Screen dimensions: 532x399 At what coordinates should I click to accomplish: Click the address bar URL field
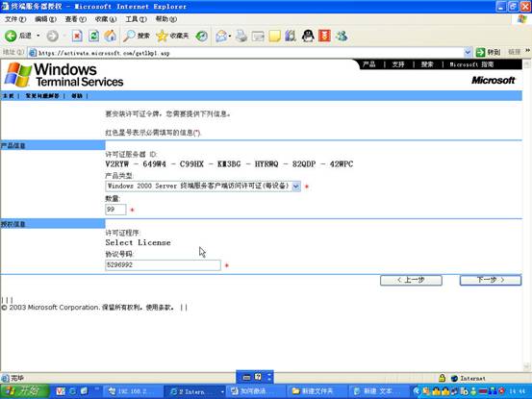(246, 53)
